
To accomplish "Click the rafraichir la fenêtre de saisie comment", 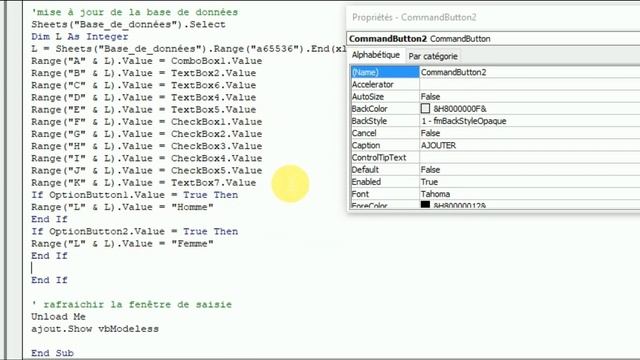I will (x=131, y=304).
